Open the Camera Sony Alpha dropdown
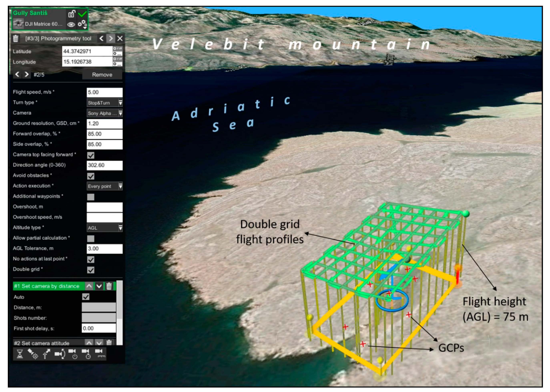Viewport: 550px width, 392px height. tap(105, 113)
